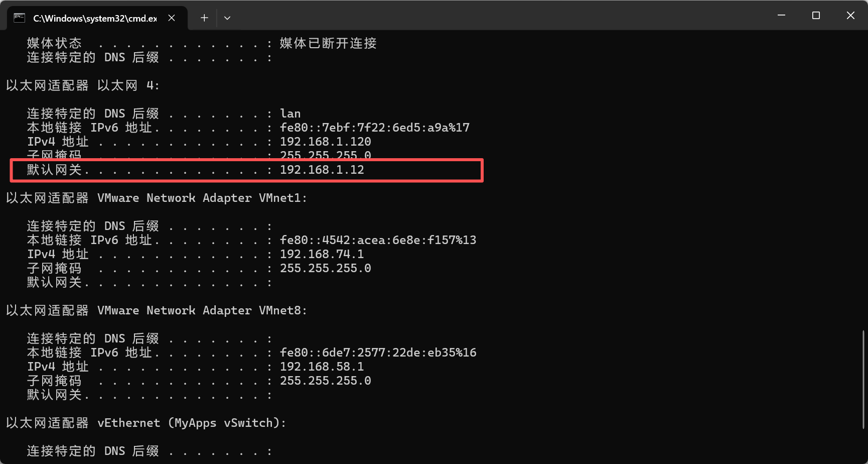Click the IPv4 address 192.168.1.120
The height and width of the screenshot is (464, 868).
(325, 142)
